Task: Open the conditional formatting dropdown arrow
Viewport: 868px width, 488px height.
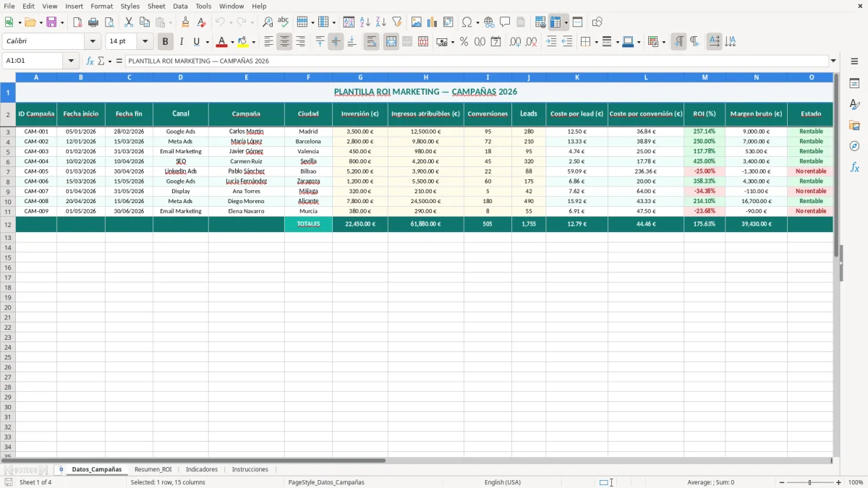Action: coord(663,42)
